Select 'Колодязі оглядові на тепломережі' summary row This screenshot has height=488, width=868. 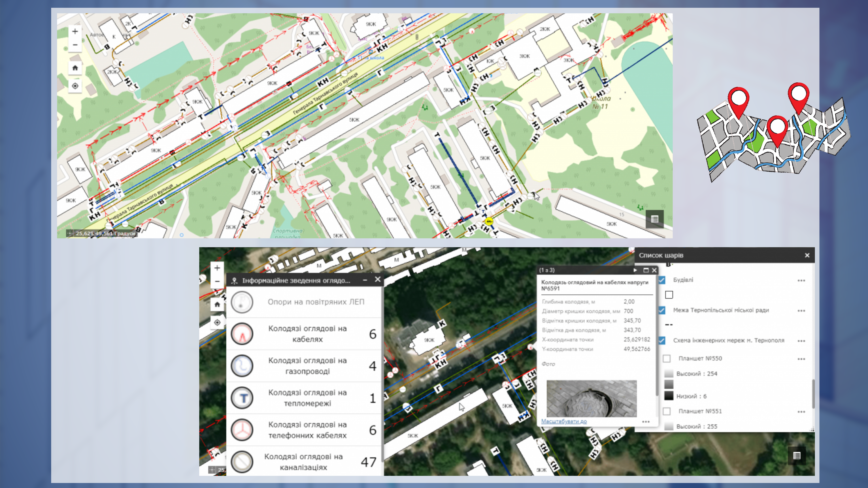[x=304, y=398]
